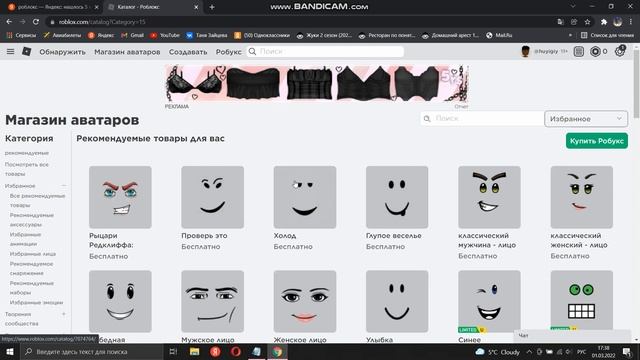The image size is (640, 360).
Task: Open a new browser tab
Action: [x=212, y=7]
